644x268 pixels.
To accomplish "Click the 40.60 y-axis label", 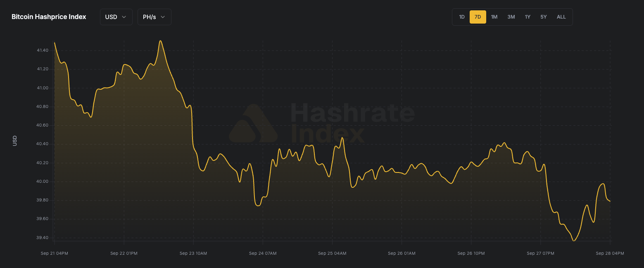I will [x=43, y=125].
